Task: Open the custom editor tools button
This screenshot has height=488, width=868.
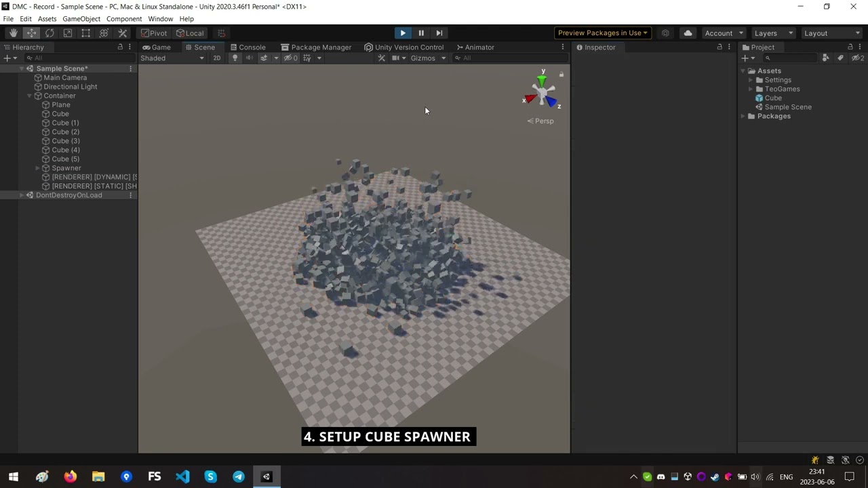Action: 123,33
